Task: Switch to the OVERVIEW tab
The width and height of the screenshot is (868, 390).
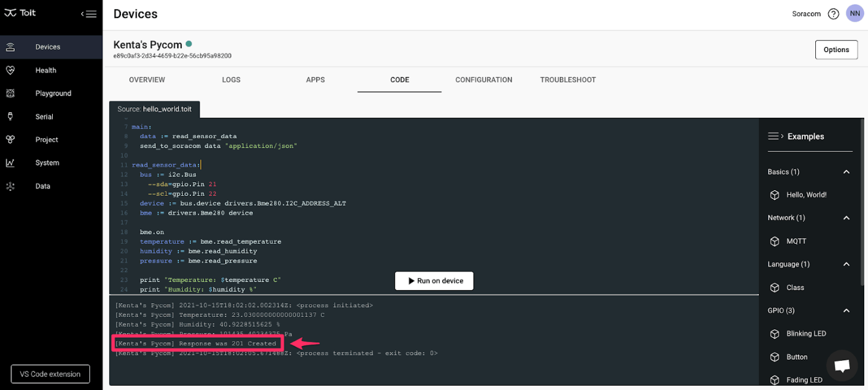Action: click(x=147, y=80)
